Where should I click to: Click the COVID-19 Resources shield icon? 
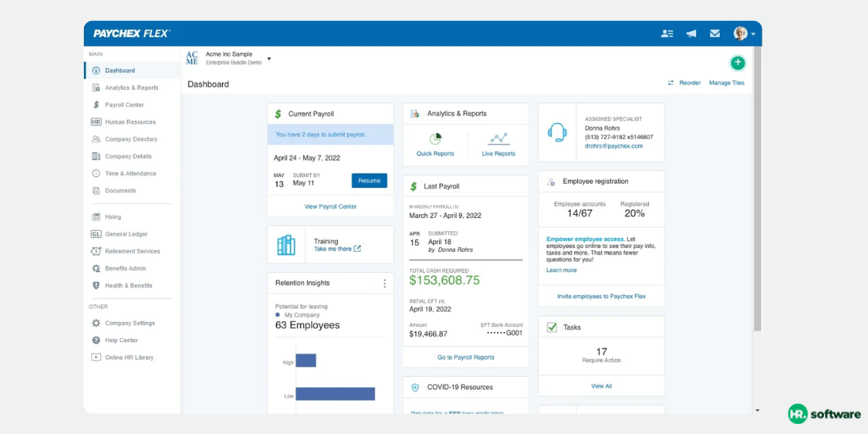pyautogui.click(x=415, y=388)
